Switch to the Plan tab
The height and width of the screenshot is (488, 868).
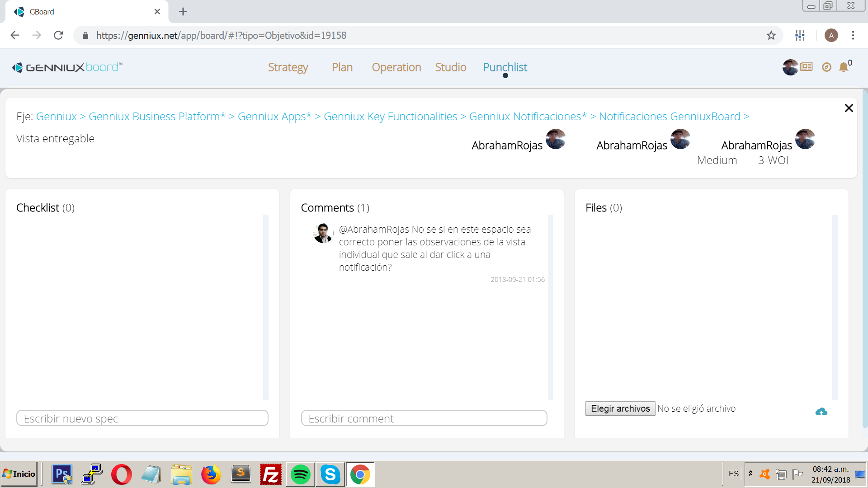click(342, 67)
